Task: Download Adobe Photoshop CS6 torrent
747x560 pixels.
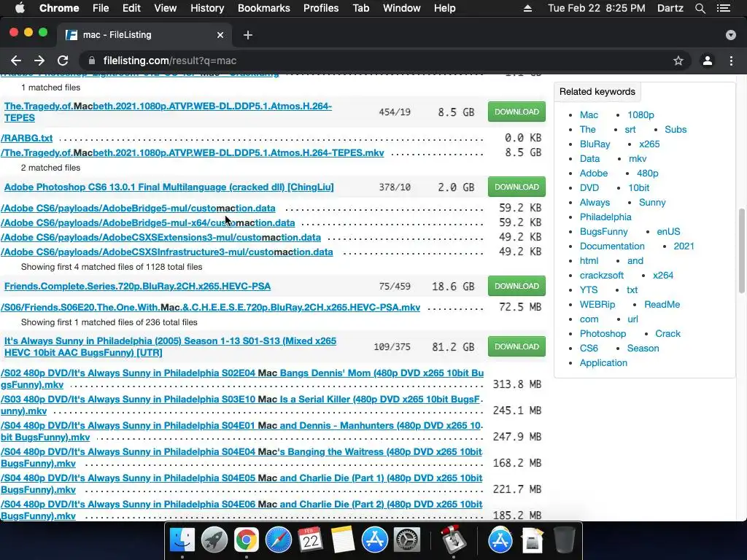Action: 516,187
